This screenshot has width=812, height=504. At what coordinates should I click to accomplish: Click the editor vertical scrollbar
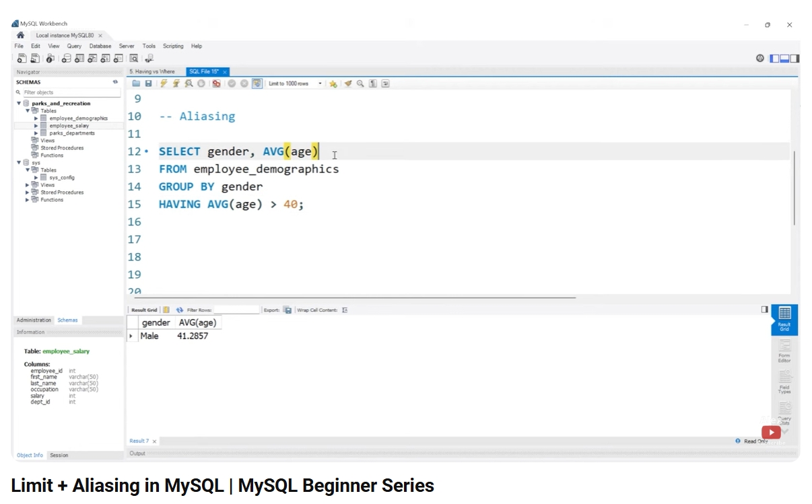pos(795,188)
